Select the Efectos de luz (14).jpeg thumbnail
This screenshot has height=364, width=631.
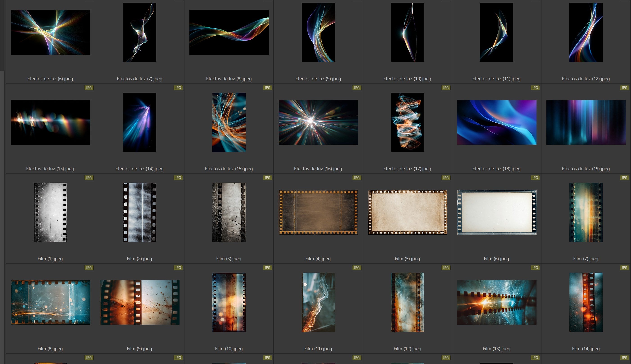[139, 122]
